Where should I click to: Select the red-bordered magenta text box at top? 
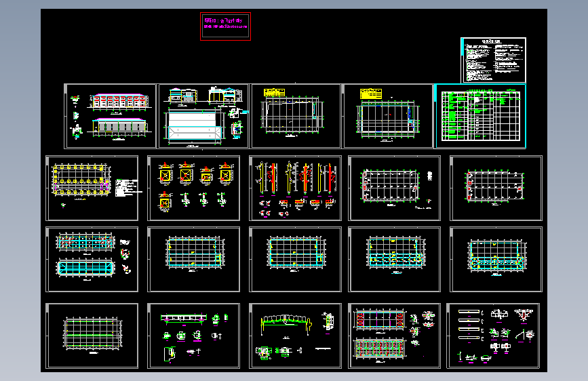[x=225, y=26]
